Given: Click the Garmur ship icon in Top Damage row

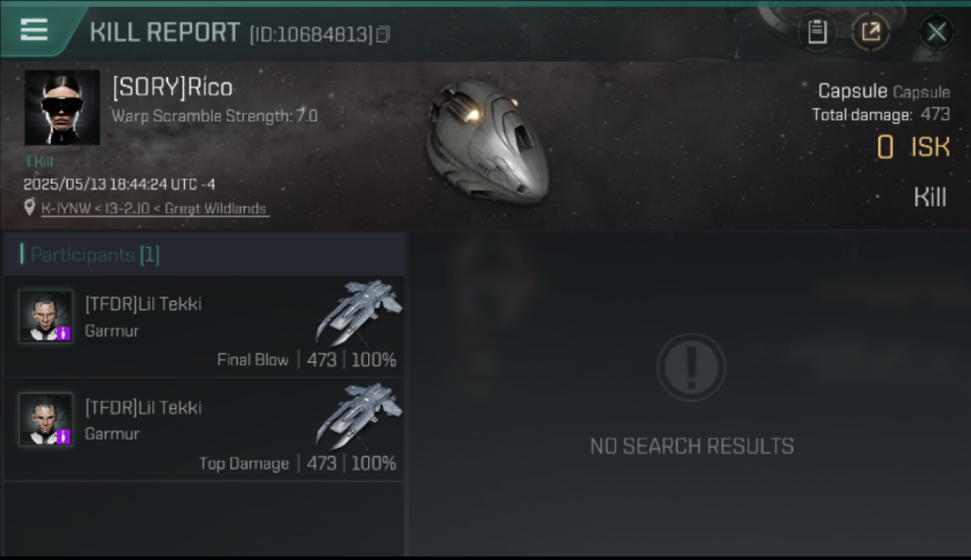Looking at the screenshot, I should [x=359, y=414].
